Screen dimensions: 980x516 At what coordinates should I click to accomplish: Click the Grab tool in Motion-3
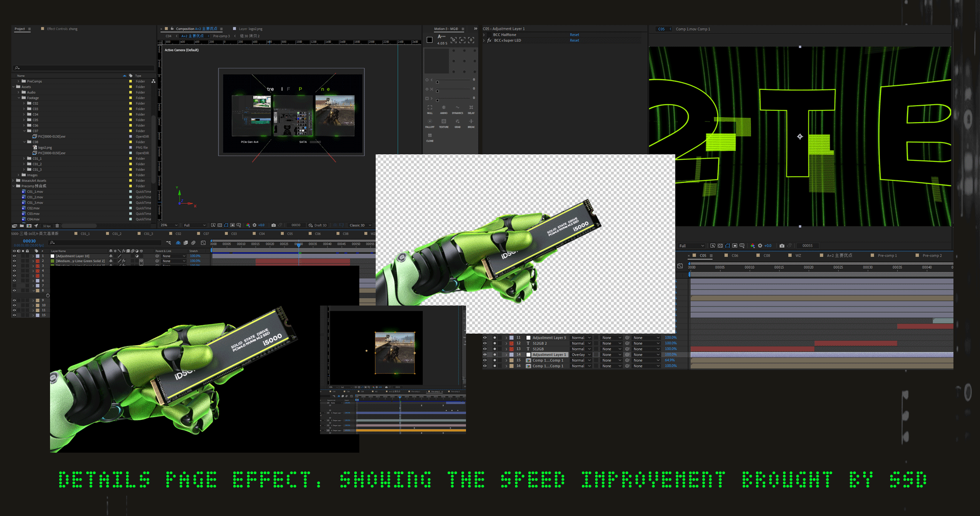coord(457,123)
